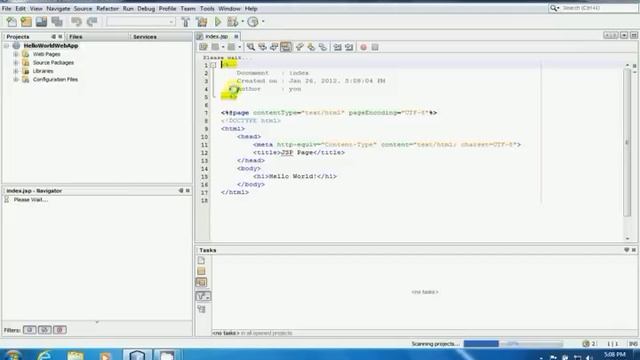Start macro recording red button

pos(363,47)
